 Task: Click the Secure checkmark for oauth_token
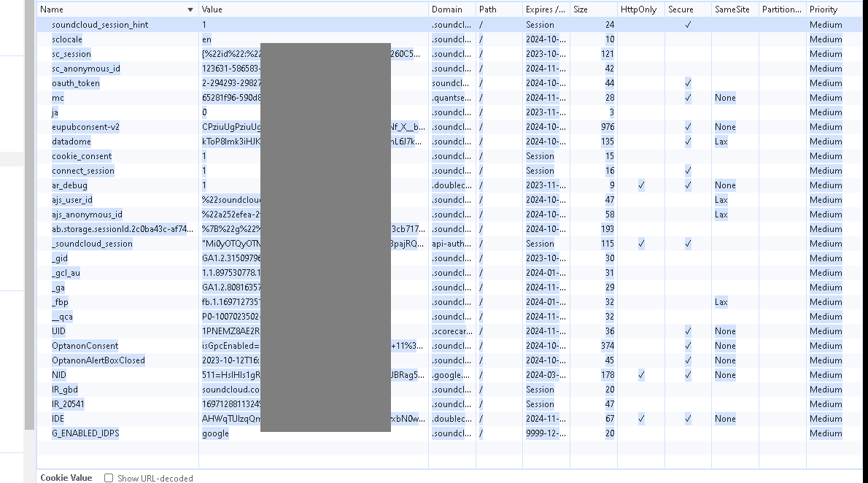[x=688, y=83]
